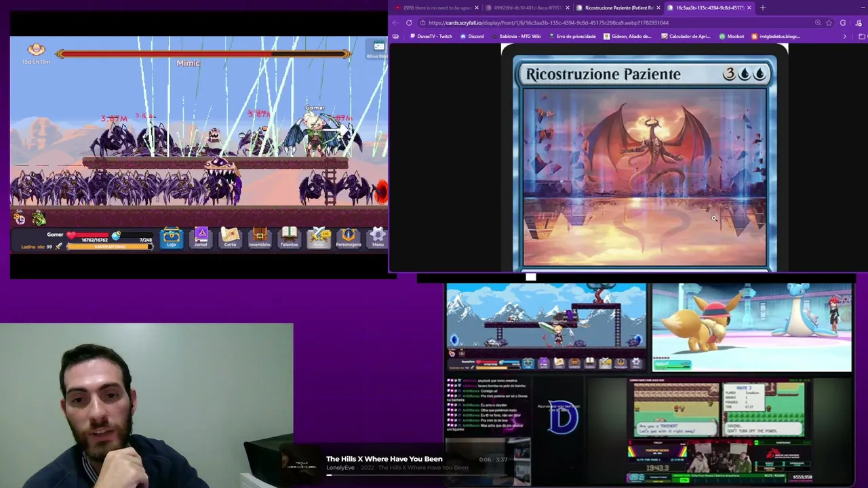Image resolution: width=868 pixels, height=488 pixels.
Task: Close the '09f626fd-db10' browser tab
Action: (x=567, y=7)
